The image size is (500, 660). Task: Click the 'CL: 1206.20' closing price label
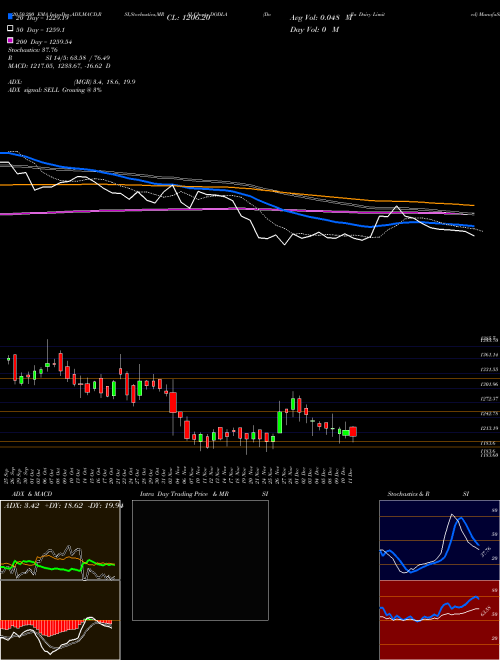pos(188,18)
